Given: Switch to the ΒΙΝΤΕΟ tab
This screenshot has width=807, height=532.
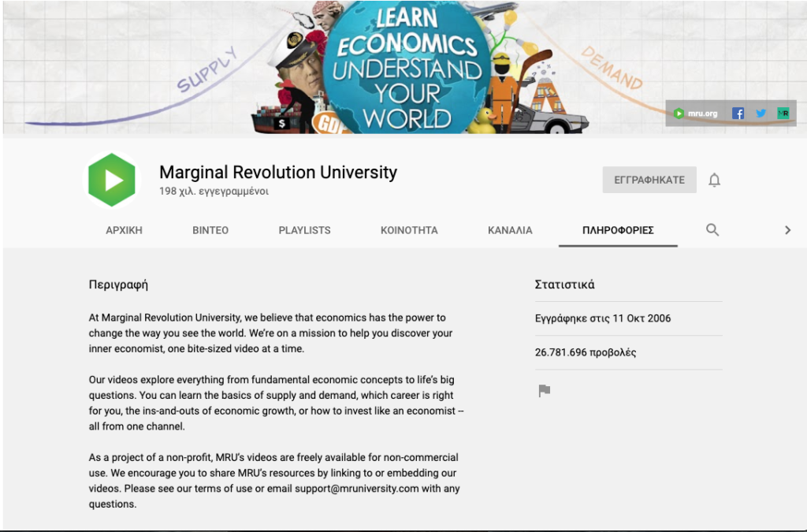Looking at the screenshot, I should (210, 230).
